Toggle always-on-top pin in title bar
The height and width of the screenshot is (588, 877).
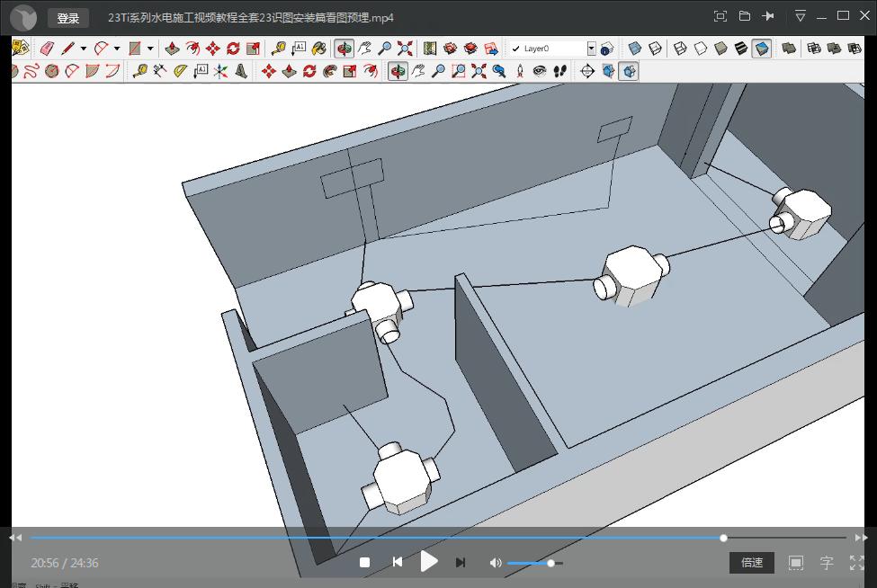pyautogui.click(x=768, y=16)
